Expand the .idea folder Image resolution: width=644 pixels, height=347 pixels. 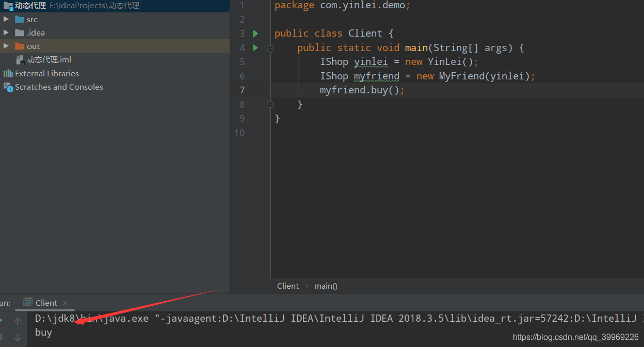[6, 32]
